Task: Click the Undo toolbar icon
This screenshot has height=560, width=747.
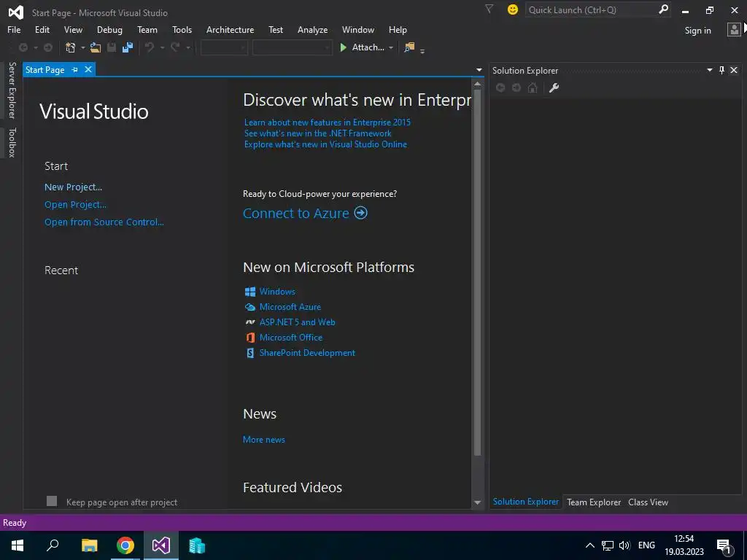Action: point(150,47)
